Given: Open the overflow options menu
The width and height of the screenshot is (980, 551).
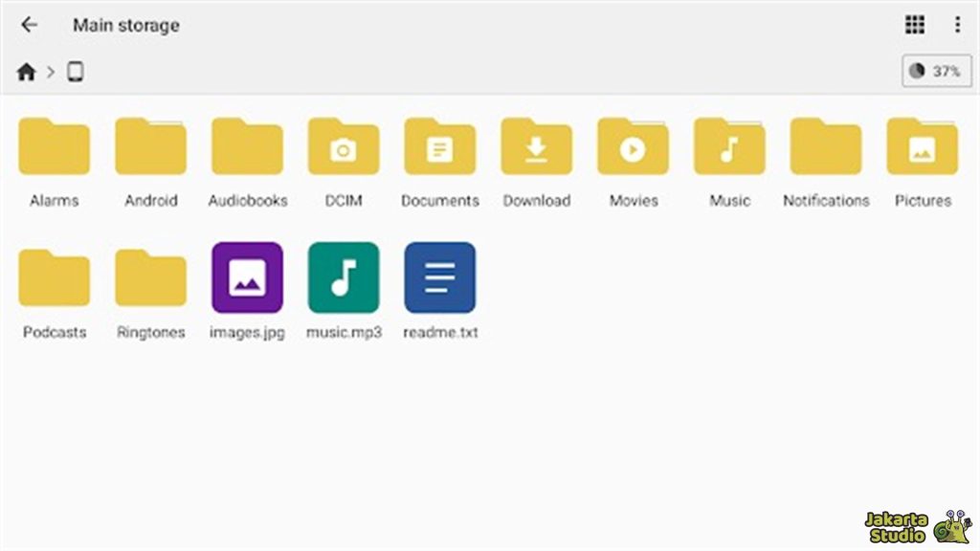Looking at the screenshot, I should click(956, 24).
